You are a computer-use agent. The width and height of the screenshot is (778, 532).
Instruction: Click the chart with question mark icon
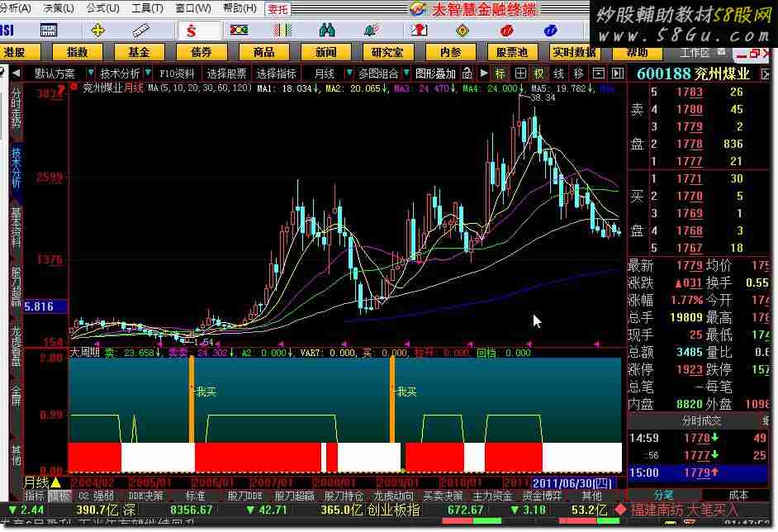click(418, 31)
